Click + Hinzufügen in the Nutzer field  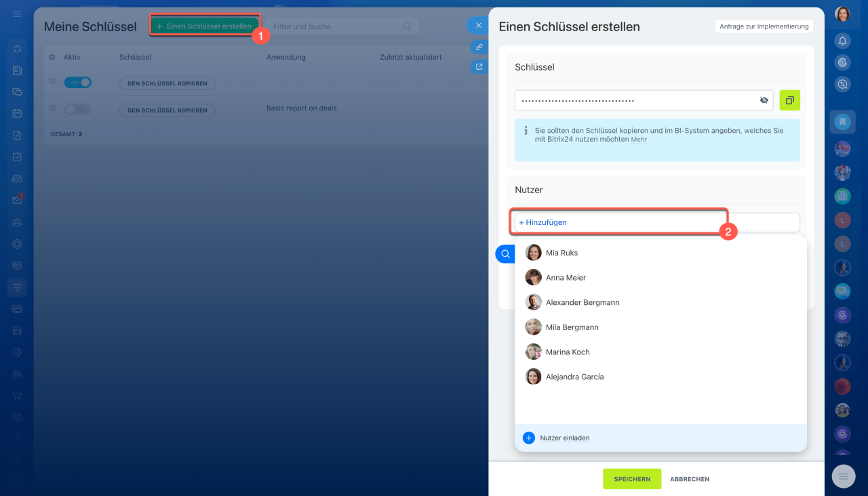543,222
